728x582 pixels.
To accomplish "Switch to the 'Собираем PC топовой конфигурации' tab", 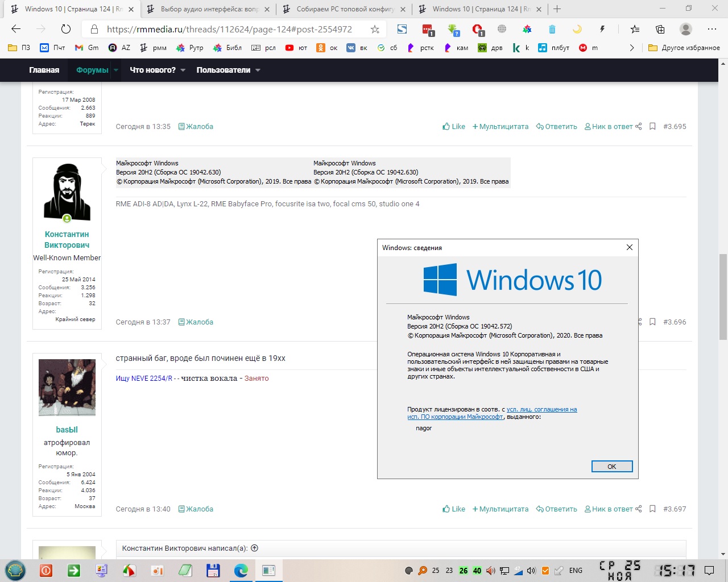I will tap(345, 9).
